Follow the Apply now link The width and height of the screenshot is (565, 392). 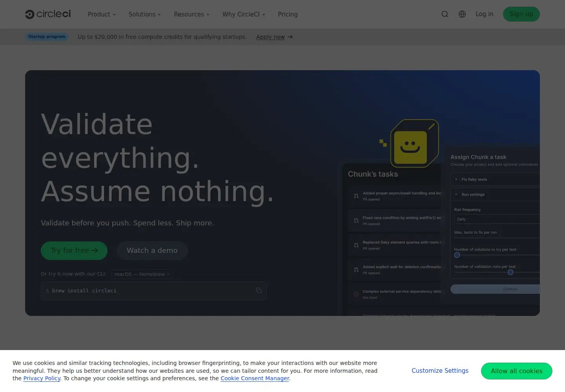(x=274, y=37)
